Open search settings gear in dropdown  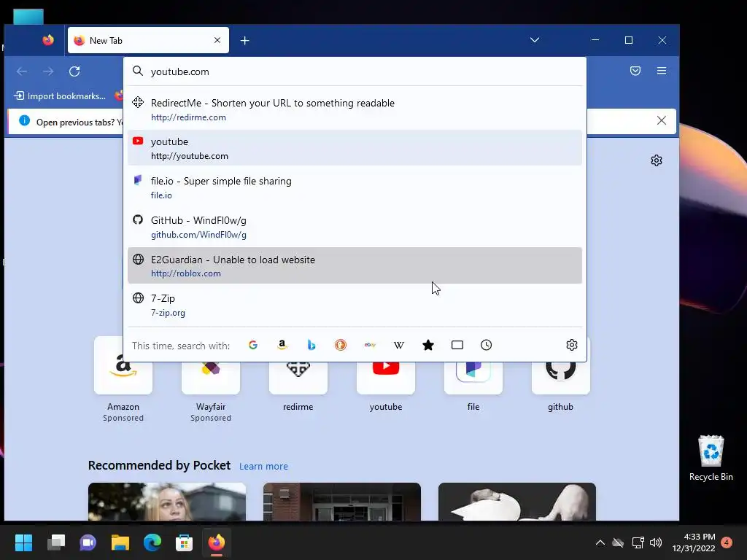[x=572, y=345]
